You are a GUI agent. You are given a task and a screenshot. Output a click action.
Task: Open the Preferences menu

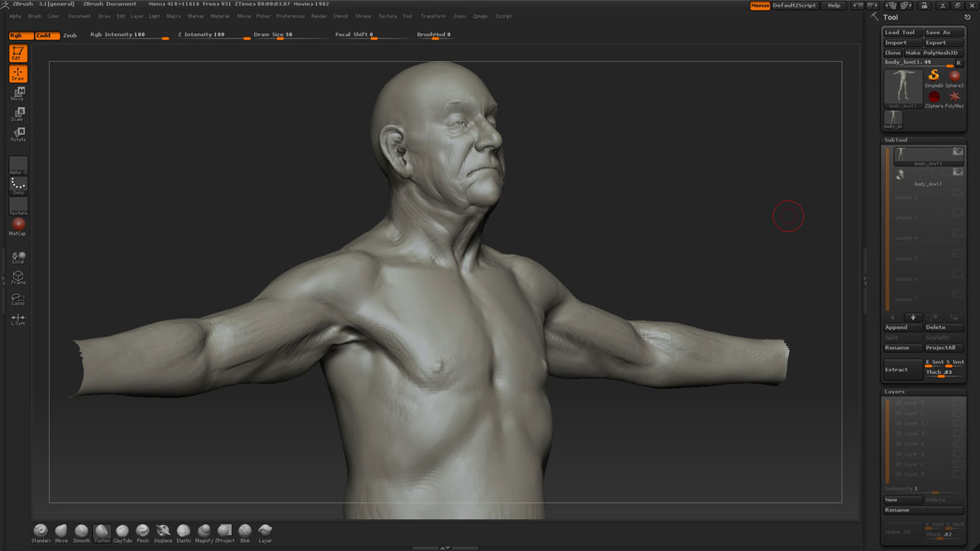[x=290, y=16]
